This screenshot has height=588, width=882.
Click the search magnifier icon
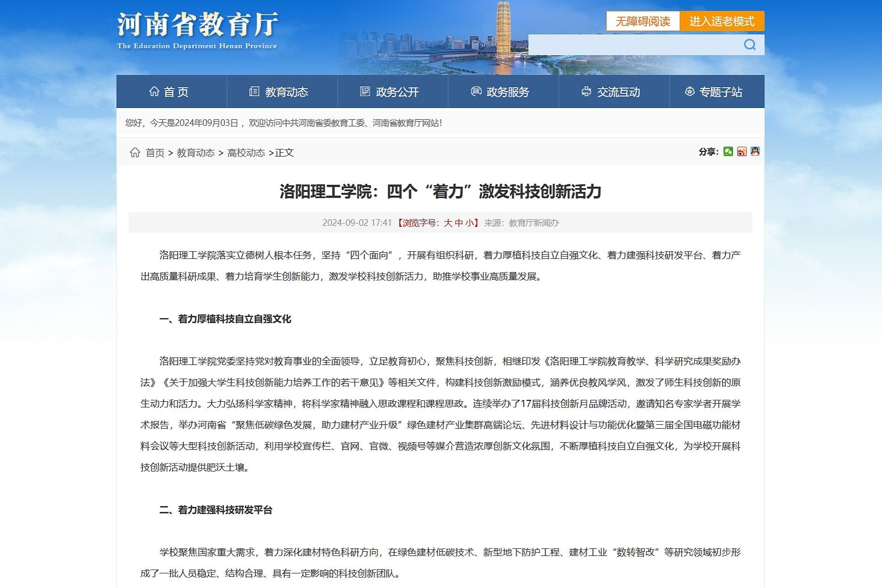tap(749, 45)
